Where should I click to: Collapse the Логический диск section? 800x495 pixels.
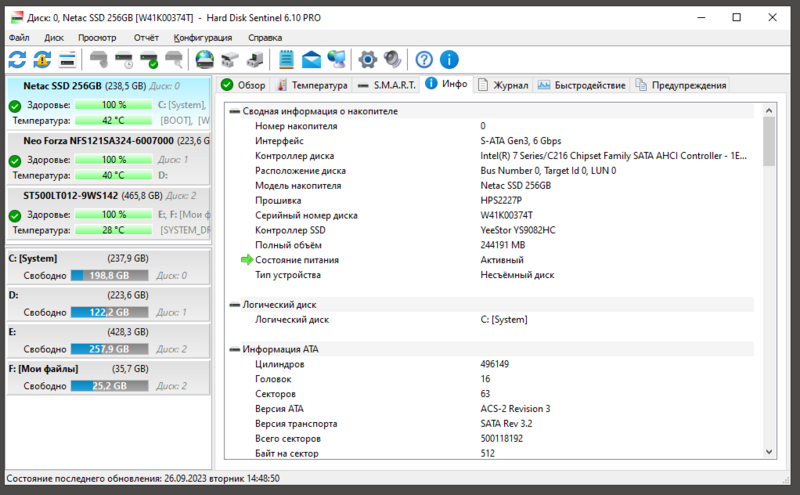[x=235, y=304]
